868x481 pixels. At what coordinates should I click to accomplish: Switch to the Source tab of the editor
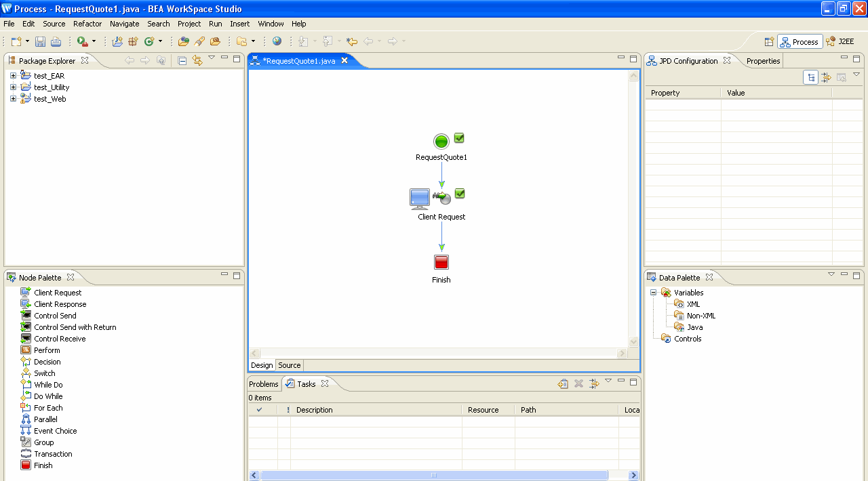point(289,365)
